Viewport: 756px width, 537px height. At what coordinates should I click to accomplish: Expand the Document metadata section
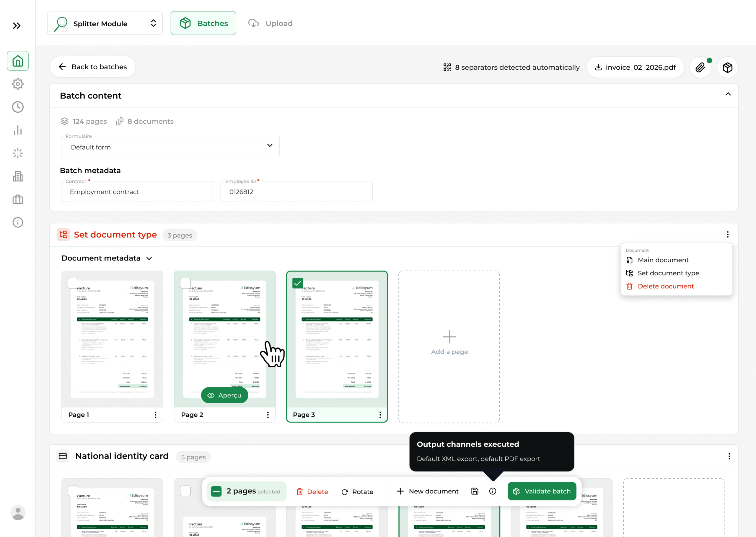click(149, 258)
